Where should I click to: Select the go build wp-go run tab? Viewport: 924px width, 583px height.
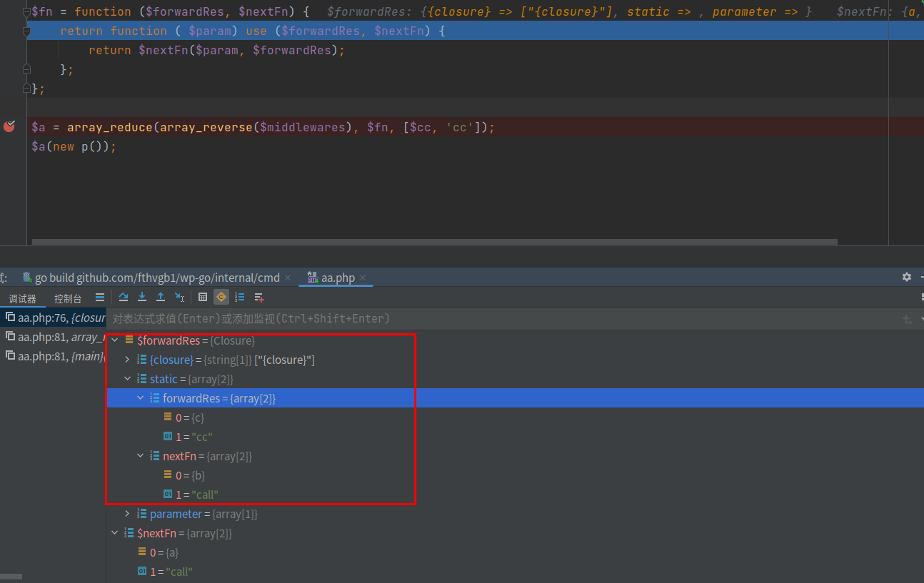pos(157,278)
